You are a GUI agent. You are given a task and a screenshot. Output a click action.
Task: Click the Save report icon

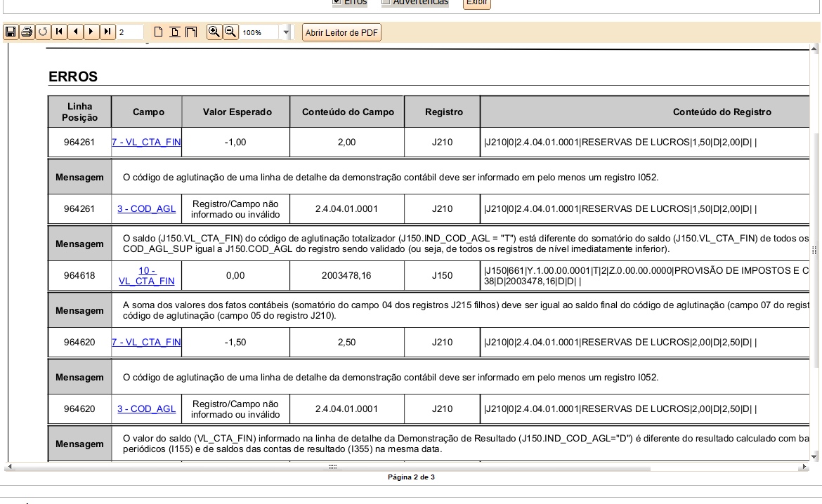(11, 32)
